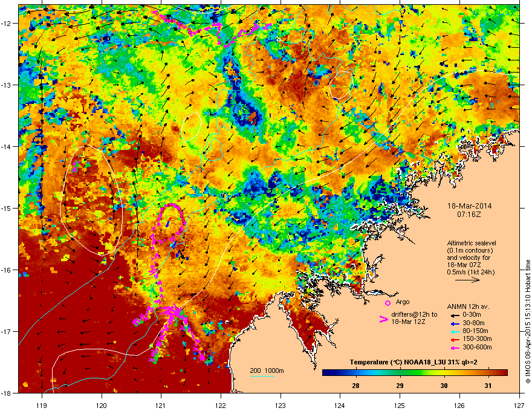The height and width of the screenshot is (411, 532).
Task: Click the '18-Mar 12Z' legend text
Action: click(x=408, y=322)
